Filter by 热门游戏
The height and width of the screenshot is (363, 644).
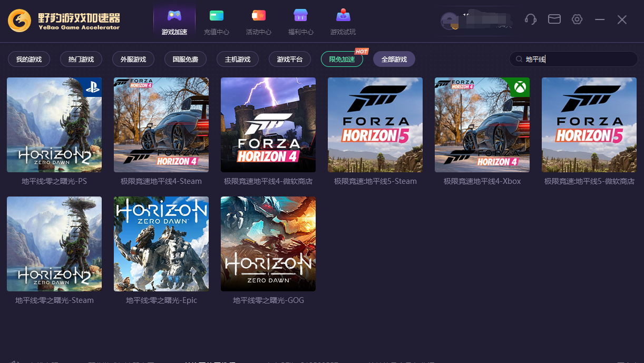click(x=81, y=60)
